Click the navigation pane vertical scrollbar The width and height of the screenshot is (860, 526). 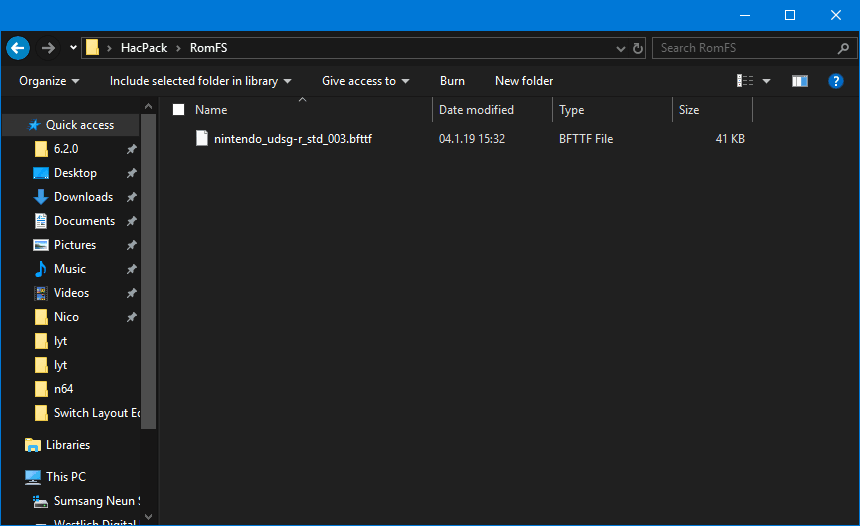click(x=148, y=272)
